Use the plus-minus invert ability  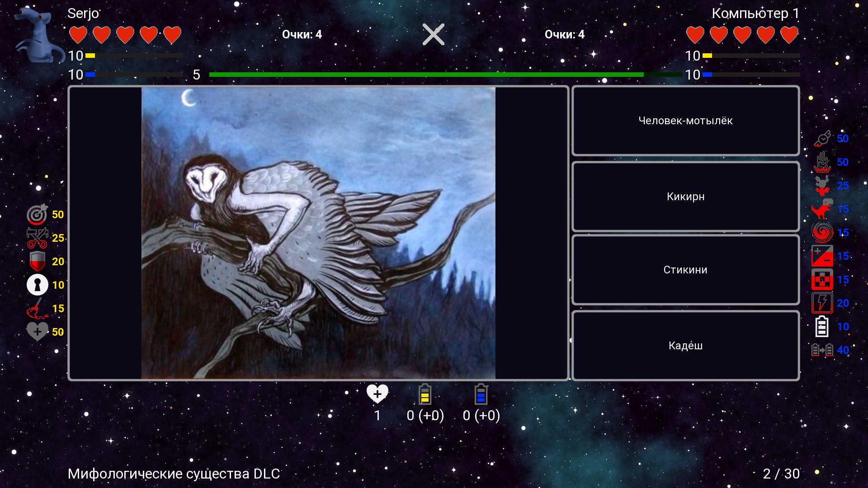[x=822, y=256]
